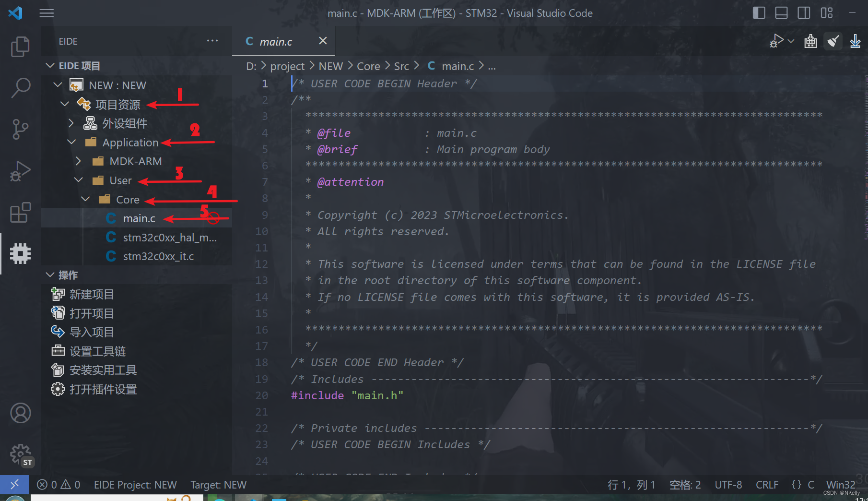Open the Run and Debug icon
Image resolution: width=868 pixels, height=501 pixels.
tap(20, 170)
